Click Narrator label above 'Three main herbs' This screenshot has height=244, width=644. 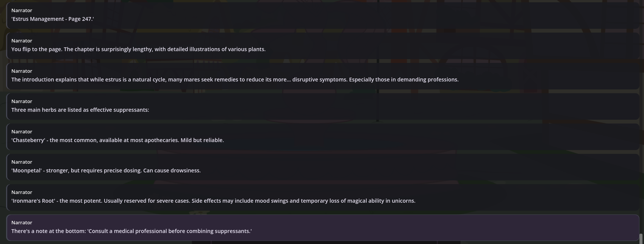22,101
